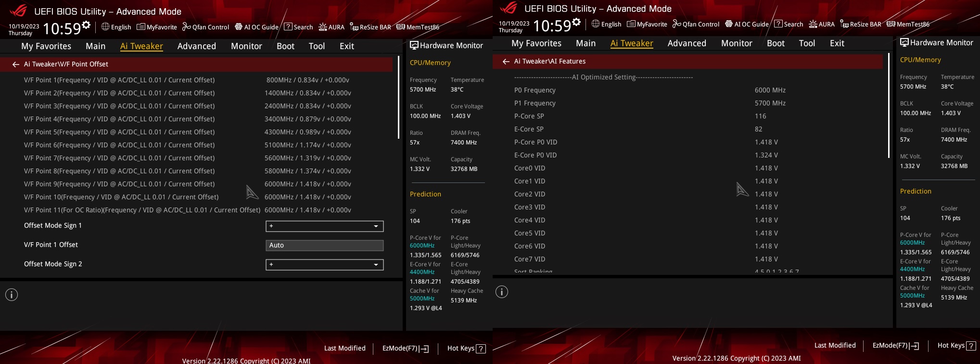Click the vertical scrollbar in V/F Point Offset list

398,98
